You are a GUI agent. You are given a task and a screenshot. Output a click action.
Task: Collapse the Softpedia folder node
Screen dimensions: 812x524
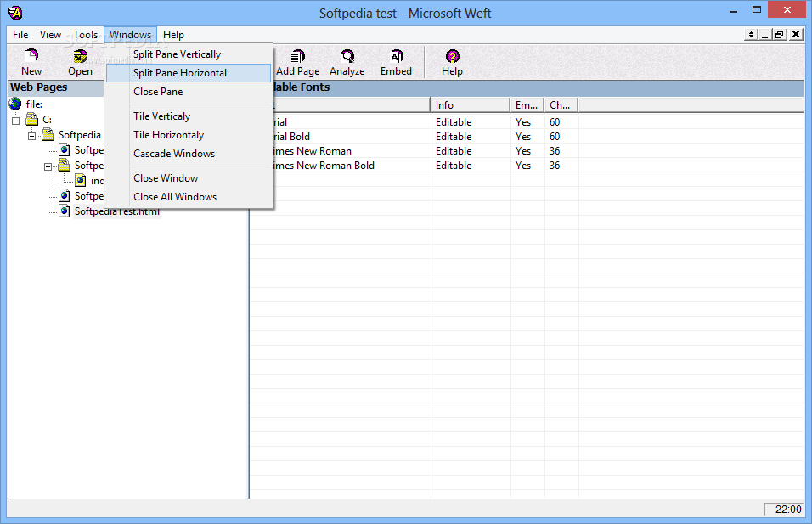pyautogui.click(x=32, y=136)
